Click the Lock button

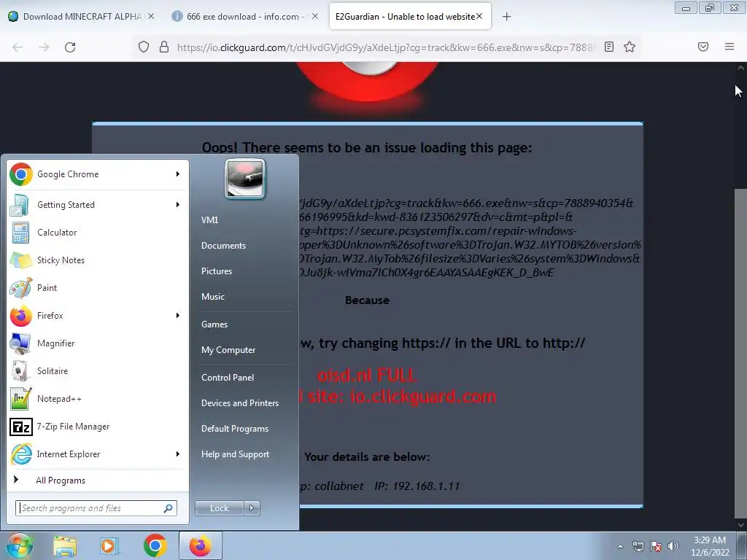219,508
